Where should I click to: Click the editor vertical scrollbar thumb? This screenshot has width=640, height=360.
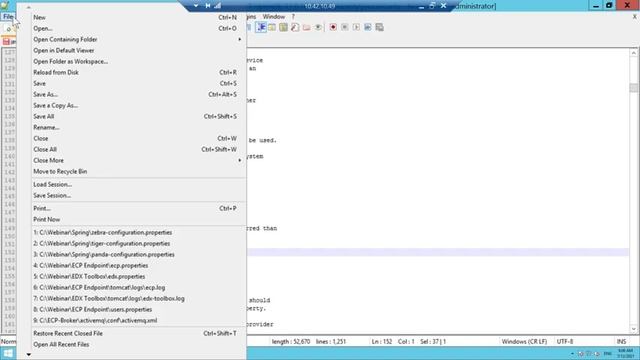click(x=633, y=88)
